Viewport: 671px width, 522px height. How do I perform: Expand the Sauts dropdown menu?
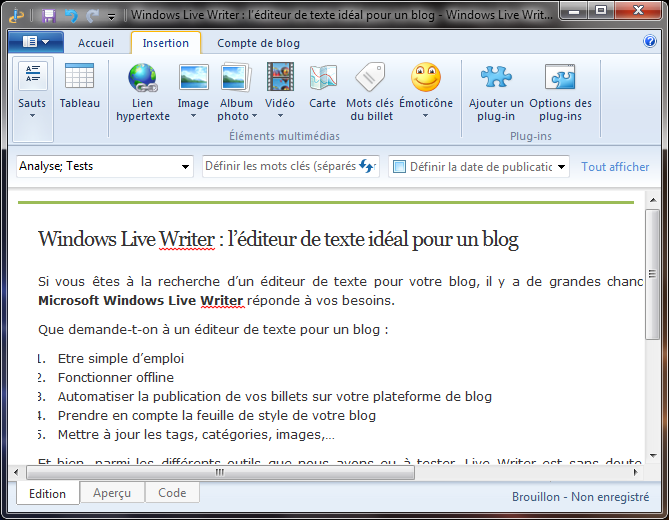click(32, 114)
